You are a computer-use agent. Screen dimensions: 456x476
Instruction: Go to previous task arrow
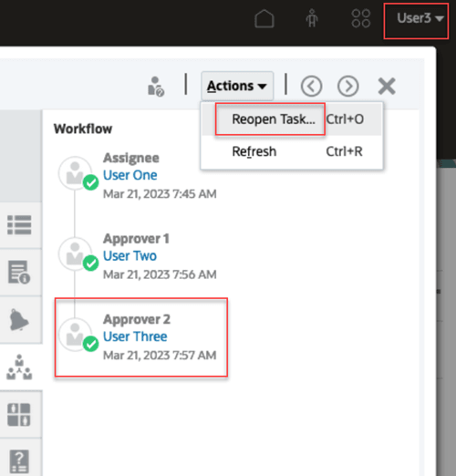pos(311,87)
